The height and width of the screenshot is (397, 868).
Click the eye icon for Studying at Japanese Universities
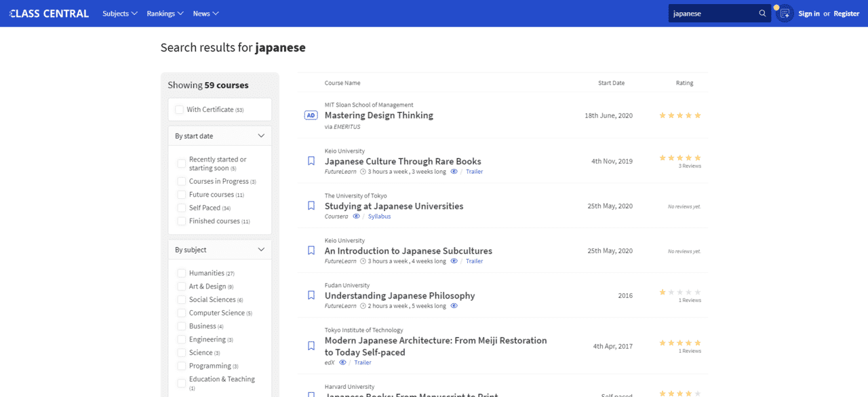357,216
